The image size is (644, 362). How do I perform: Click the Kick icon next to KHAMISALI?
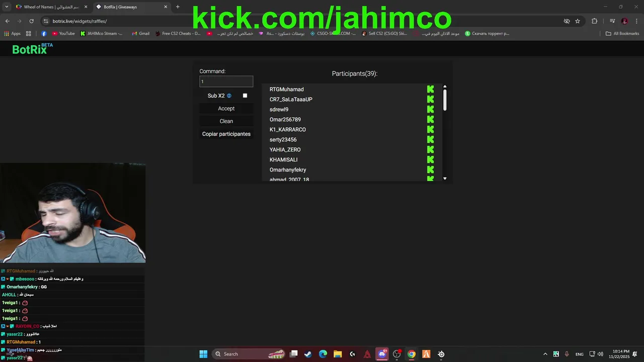click(x=430, y=159)
